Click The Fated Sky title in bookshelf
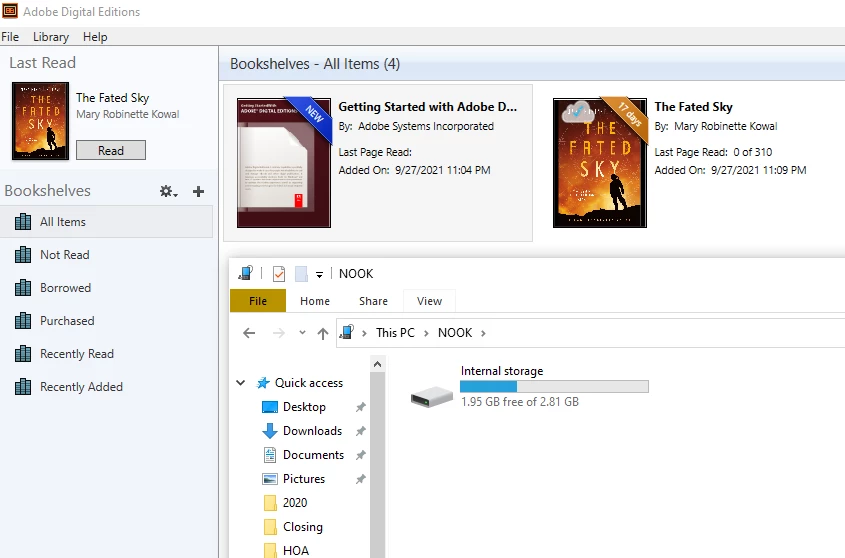Viewport: 845px width, 558px height. point(693,107)
